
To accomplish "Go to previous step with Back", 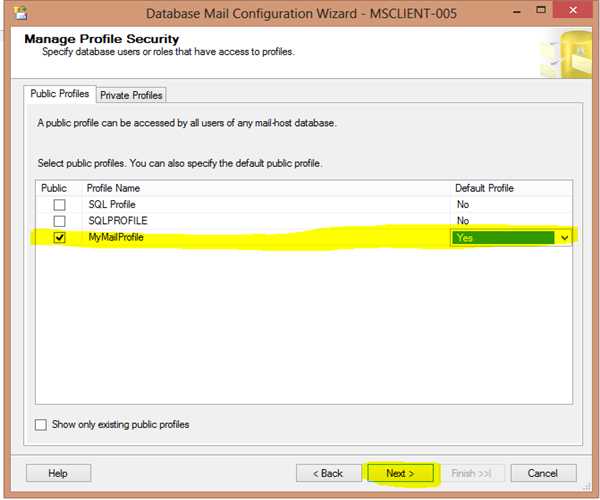I will tap(327, 473).
